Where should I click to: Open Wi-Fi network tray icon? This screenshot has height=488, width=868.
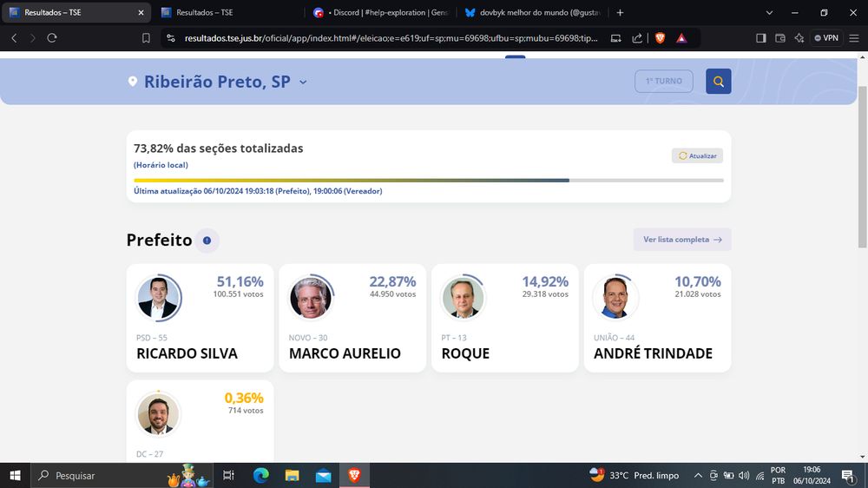pos(760,475)
